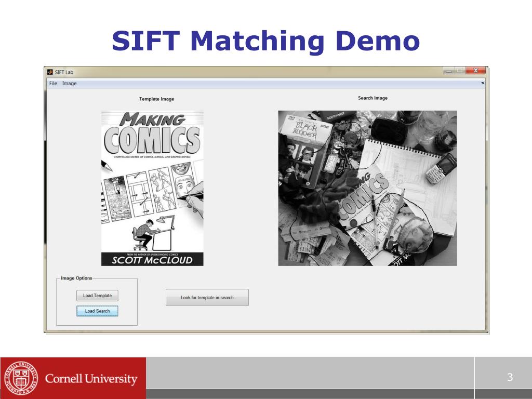Click the SIFT Lab MATLAB title icon
The image size is (532, 399).
pos(50,72)
